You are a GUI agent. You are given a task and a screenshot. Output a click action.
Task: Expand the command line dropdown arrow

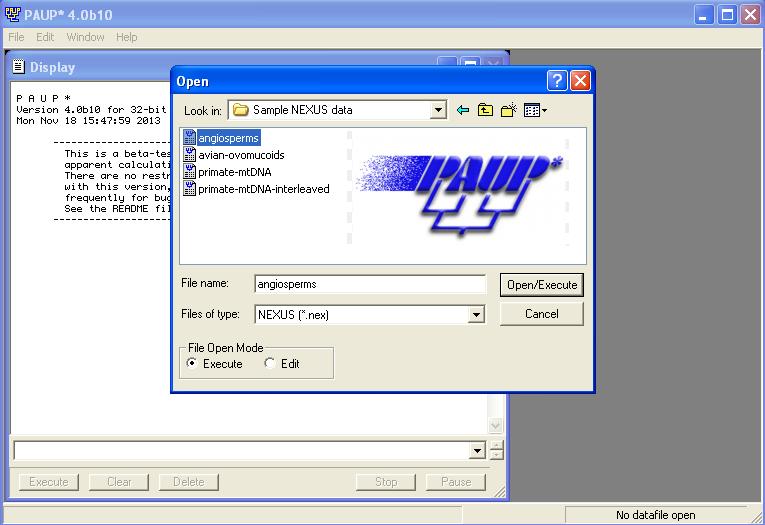pos(477,451)
